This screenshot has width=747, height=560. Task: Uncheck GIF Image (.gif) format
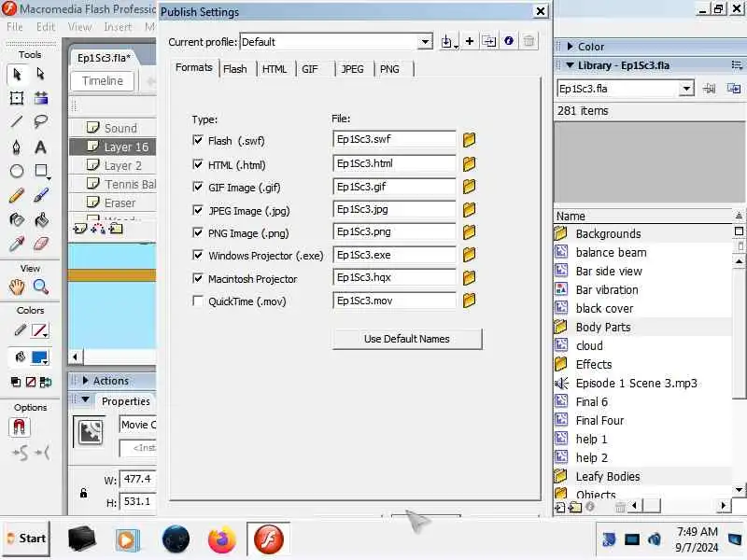tap(198, 187)
